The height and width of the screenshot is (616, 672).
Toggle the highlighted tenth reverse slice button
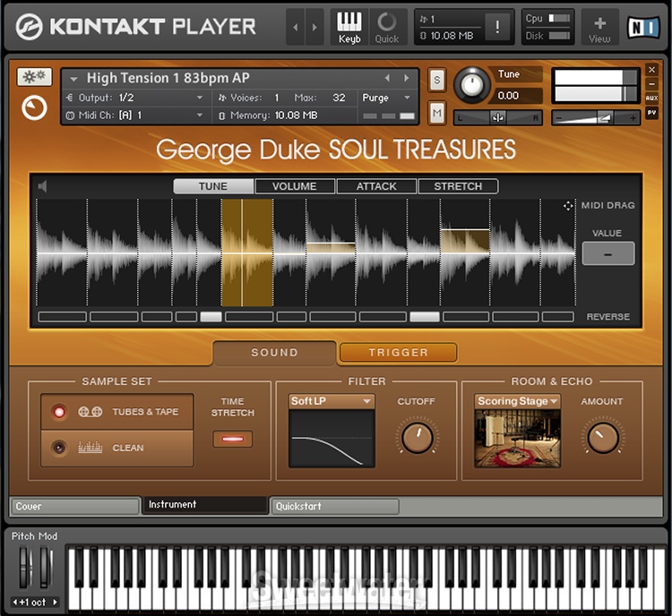click(425, 317)
